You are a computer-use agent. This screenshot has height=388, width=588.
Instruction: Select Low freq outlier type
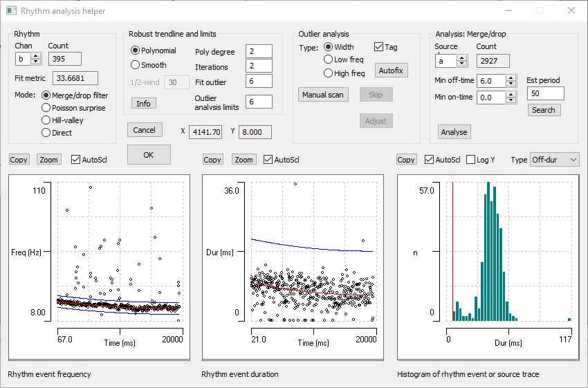(x=329, y=59)
